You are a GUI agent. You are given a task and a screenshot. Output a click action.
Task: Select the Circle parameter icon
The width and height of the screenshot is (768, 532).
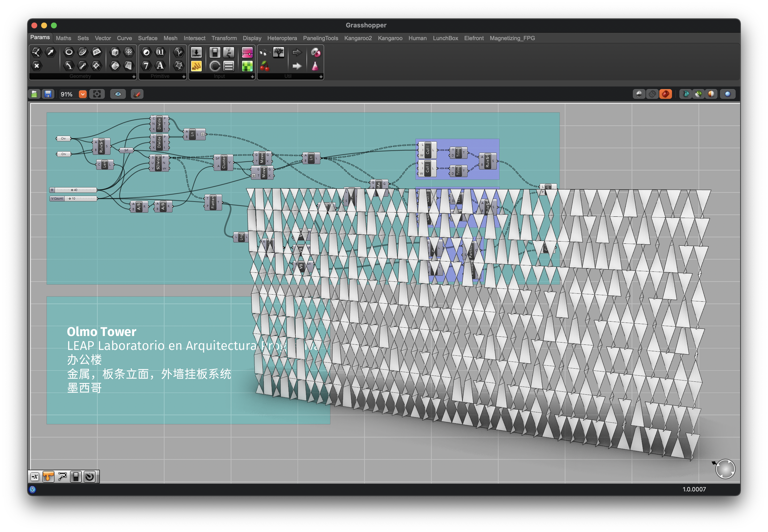tap(69, 52)
